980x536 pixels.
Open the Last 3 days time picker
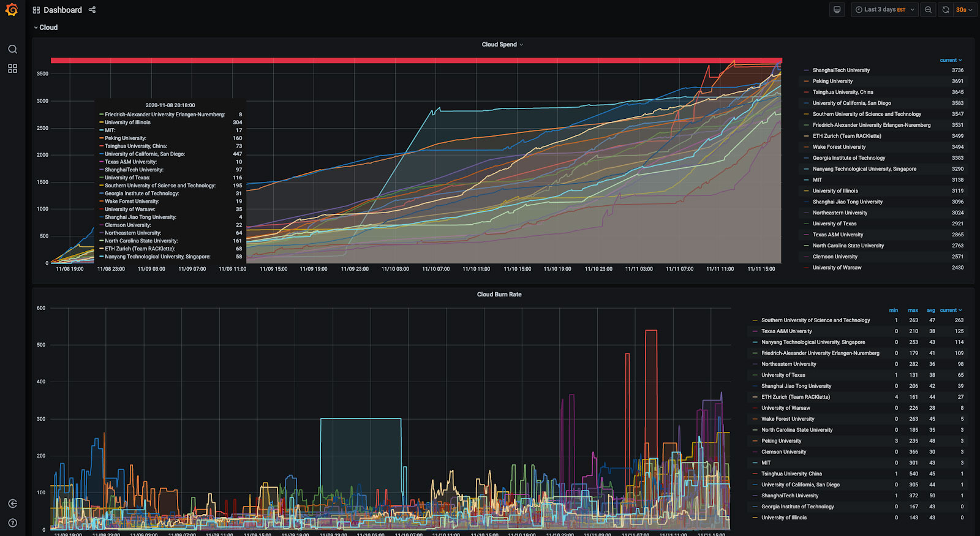coord(884,10)
